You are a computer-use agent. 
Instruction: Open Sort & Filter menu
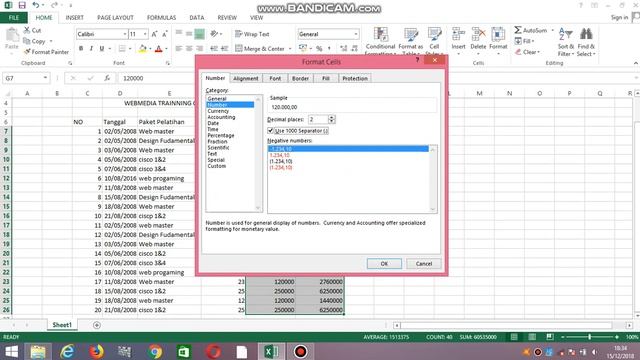[x=566, y=42]
